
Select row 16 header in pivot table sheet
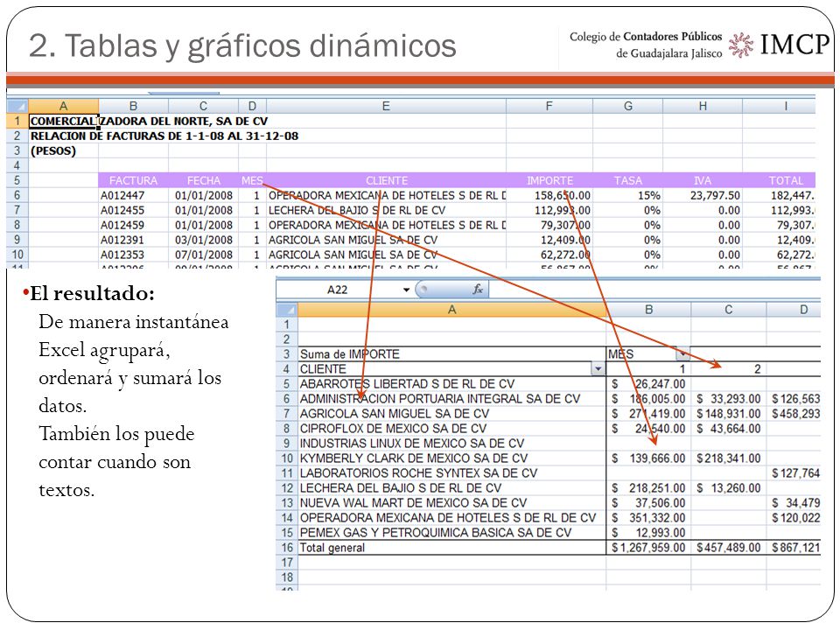coord(287,548)
